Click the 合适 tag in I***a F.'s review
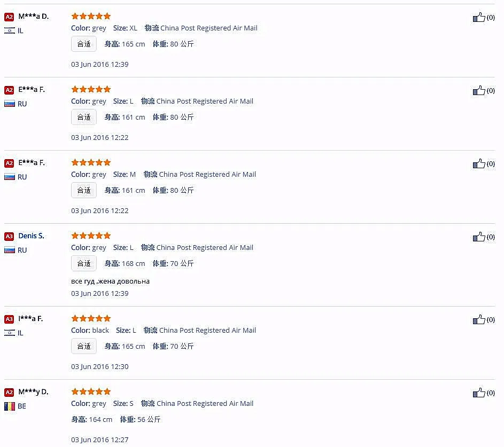 click(84, 346)
